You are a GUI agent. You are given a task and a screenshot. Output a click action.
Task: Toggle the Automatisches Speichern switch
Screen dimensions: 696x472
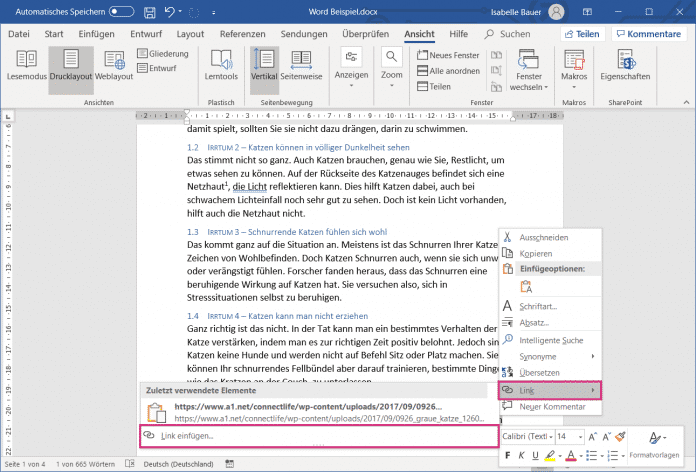(120, 12)
